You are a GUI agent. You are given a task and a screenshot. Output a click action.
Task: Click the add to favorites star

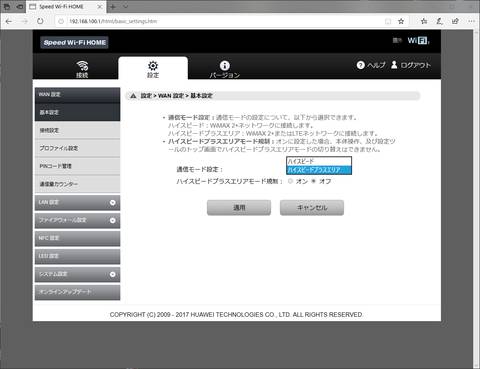click(x=401, y=21)
